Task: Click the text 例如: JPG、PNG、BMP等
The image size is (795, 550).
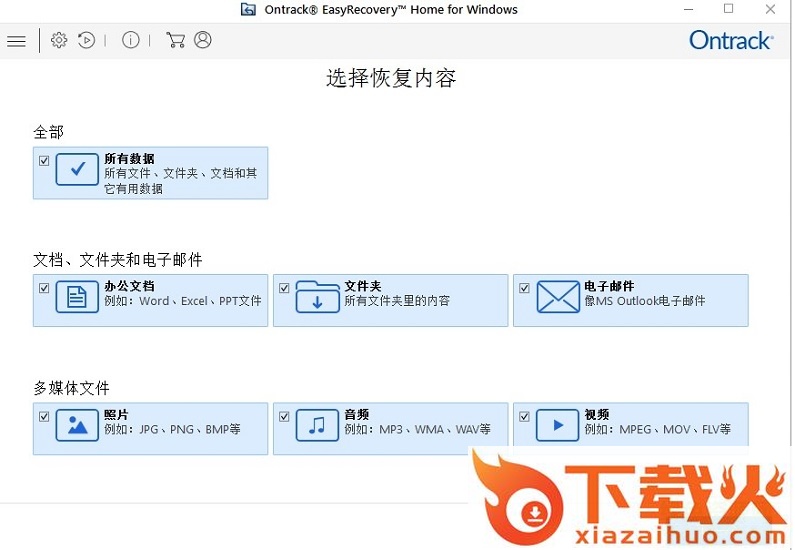Action: coord(172,429)
